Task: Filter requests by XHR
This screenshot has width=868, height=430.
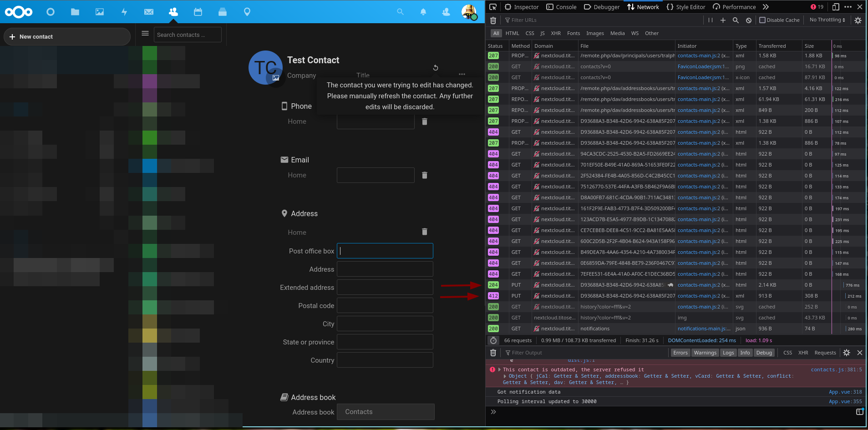Action: point(556,33)
